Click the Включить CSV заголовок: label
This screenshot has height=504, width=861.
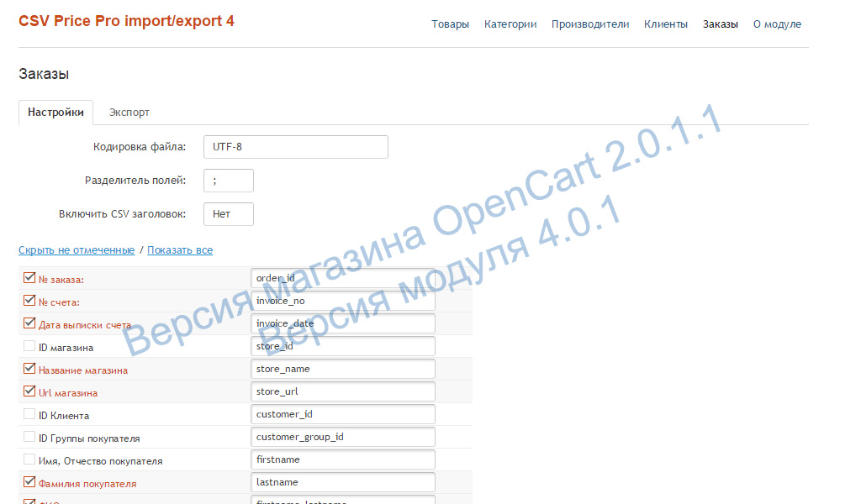coord(123,214)
